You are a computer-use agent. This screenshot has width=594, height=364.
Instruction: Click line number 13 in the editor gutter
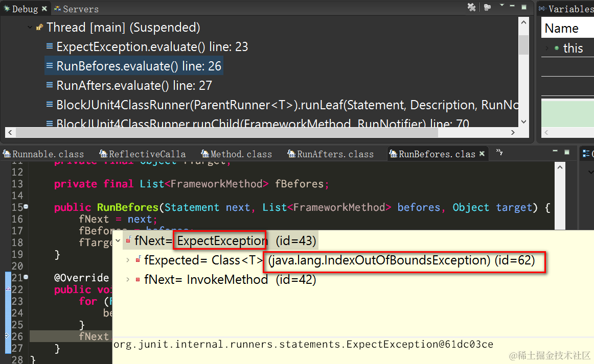tap(17, 184)
